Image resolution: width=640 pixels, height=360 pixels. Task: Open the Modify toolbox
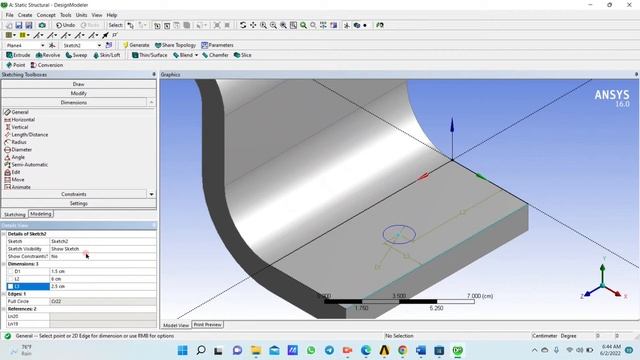[x=78, y=93]
